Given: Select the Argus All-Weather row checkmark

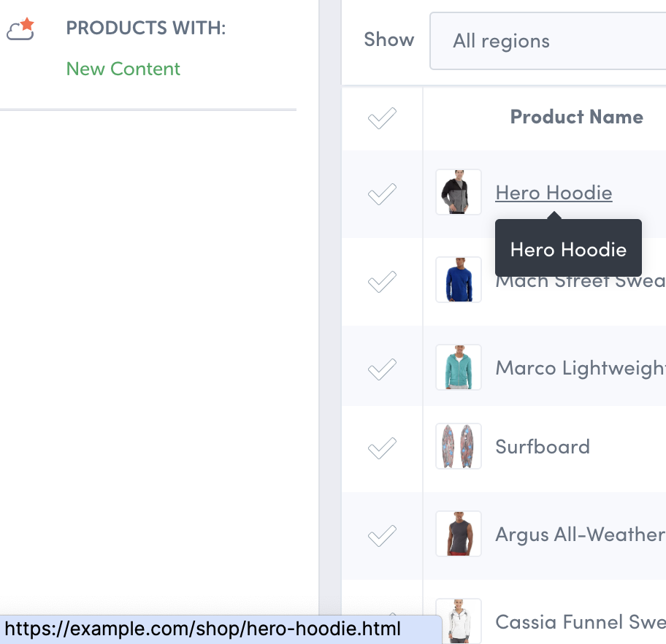Looking at the screenshot, I should (382, 535).
